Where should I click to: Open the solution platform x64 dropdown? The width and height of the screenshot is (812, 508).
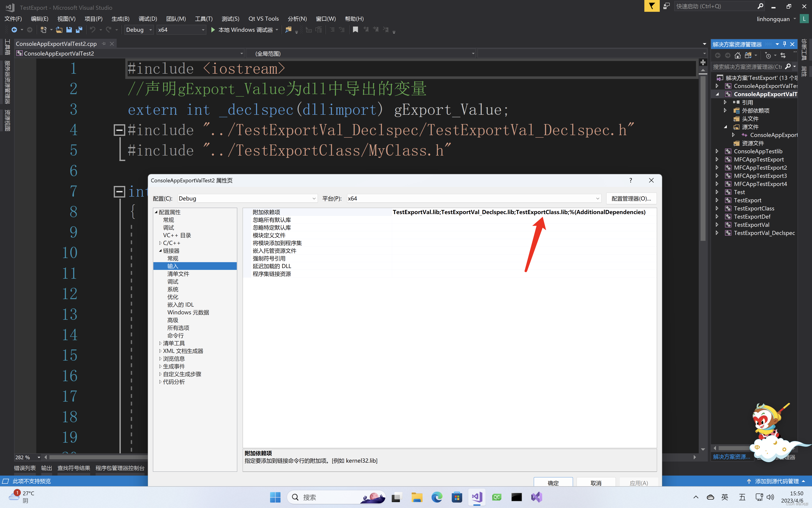tap(181, 30)
